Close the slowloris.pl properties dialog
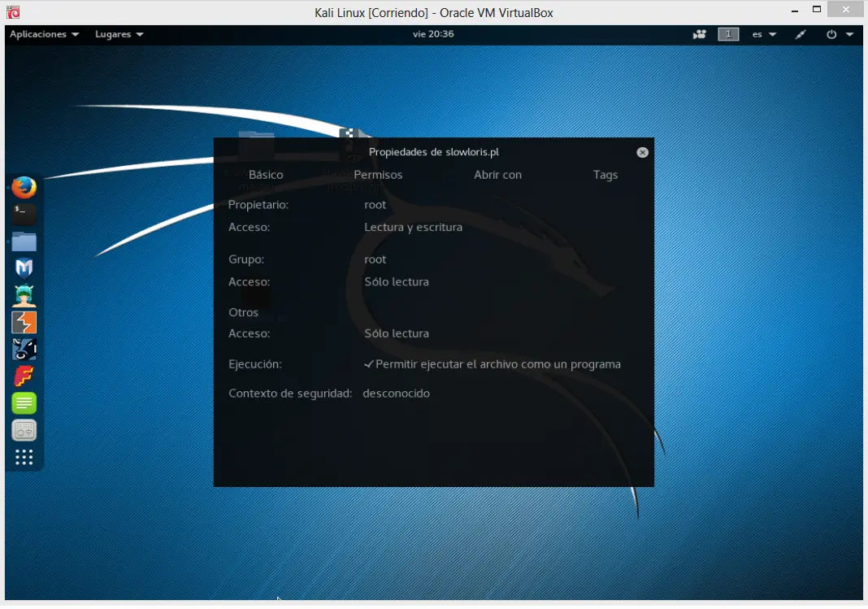868x609 pixels. tap(642, 152)
